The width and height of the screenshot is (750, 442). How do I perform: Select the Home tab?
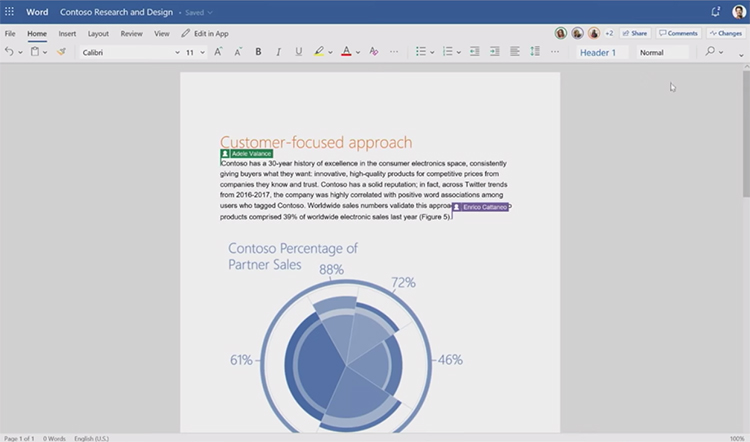coord(37,33)
